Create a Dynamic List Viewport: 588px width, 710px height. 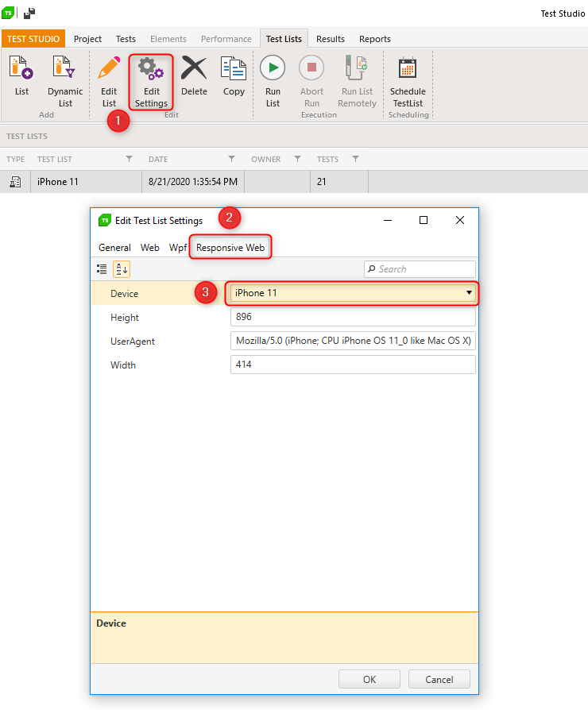pos(65,82)
